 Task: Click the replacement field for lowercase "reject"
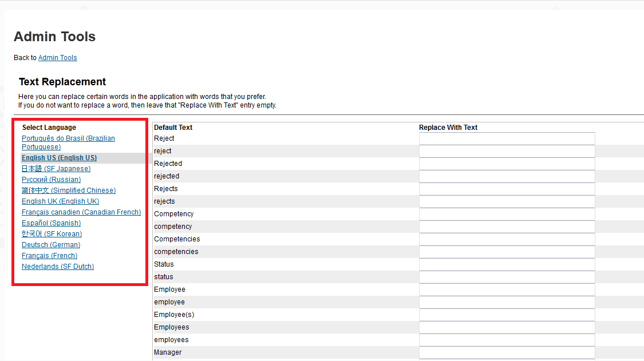point(507,151)
